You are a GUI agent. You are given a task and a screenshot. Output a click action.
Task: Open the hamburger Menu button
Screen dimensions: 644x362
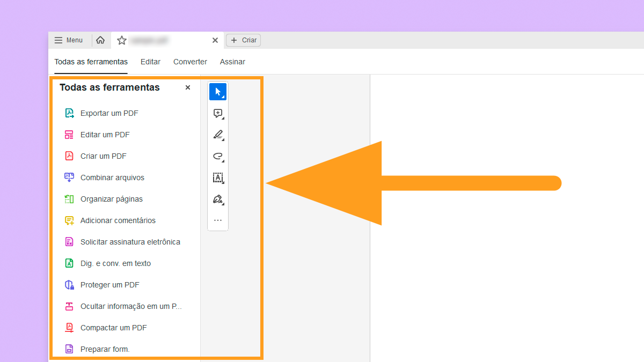69,40
